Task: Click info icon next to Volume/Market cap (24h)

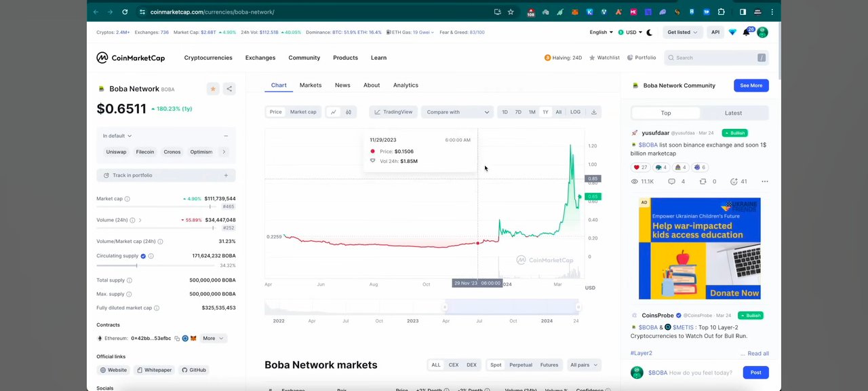Action: pos(160,242)
